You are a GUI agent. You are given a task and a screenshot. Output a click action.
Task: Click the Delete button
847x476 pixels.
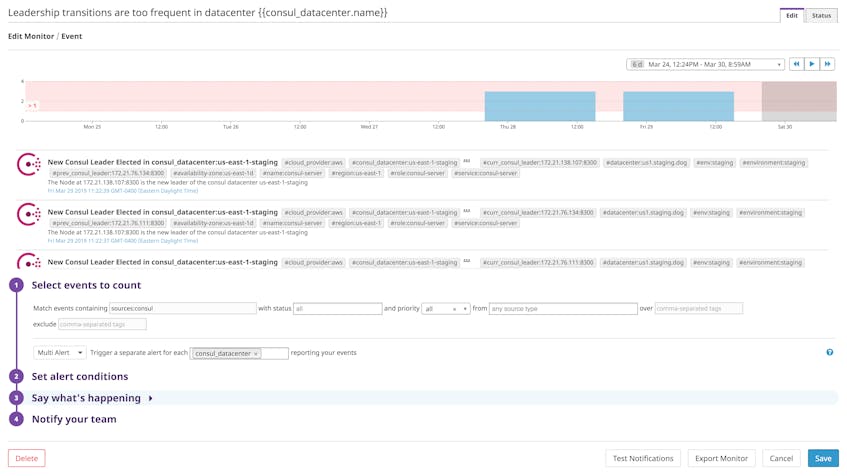pyautogui.click(x=27, y=458)
